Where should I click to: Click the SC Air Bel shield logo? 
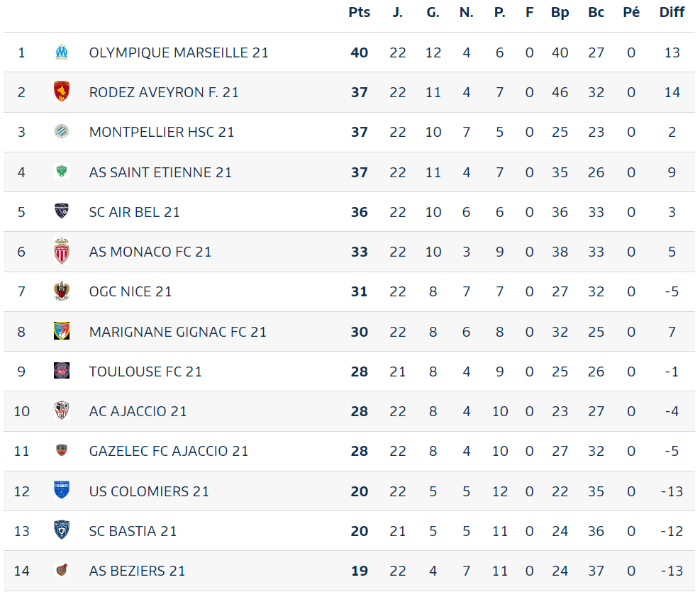click(x=62, y=211)
